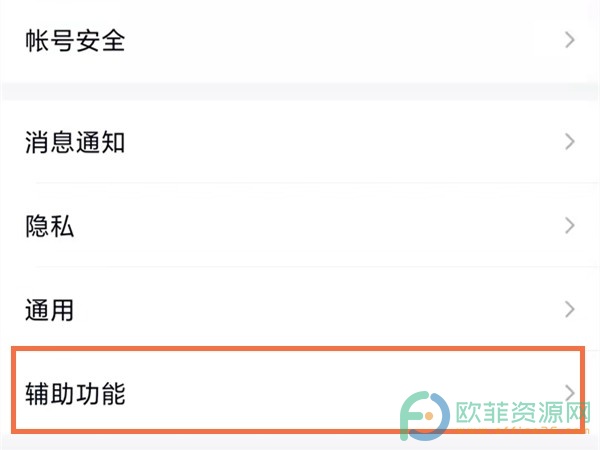Click the 欧菲资源网 watermark text
Viewport: 600px width, 450px height.
pyautogui.click(x=523, y=413)
